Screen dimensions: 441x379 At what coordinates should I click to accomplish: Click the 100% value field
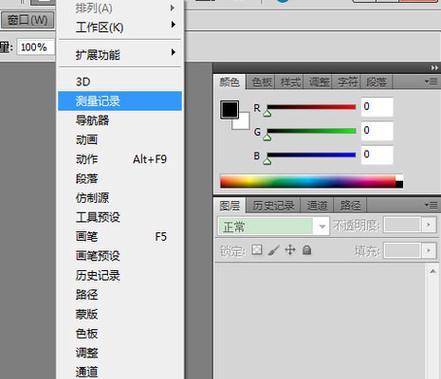pyautogui.click(x=35, y=47)
